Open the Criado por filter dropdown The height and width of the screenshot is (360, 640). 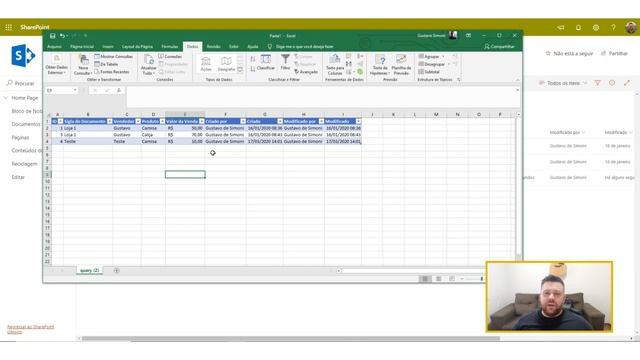[243, 121]
